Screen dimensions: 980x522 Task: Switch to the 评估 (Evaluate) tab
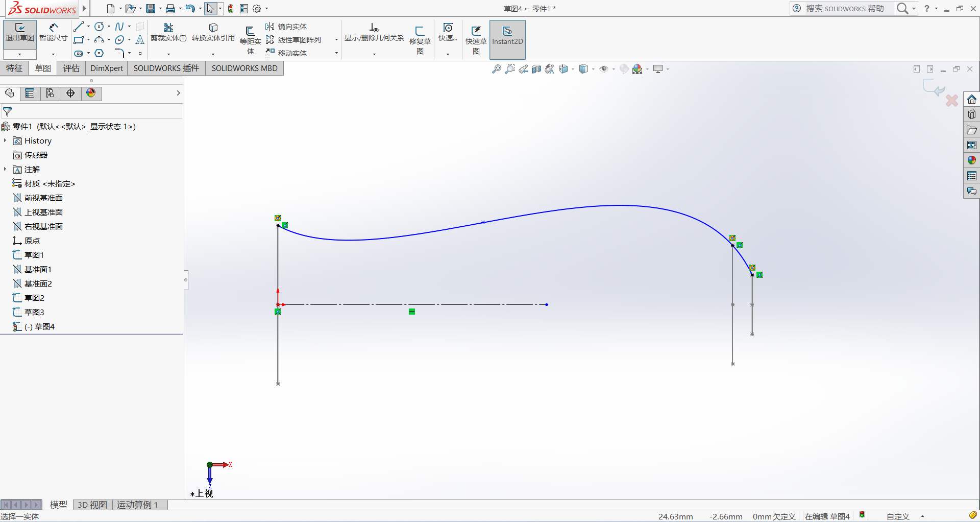(x=71, y=68)
